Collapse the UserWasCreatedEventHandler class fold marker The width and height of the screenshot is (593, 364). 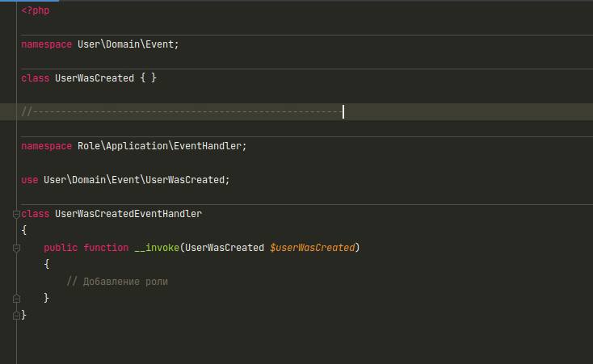16,215
